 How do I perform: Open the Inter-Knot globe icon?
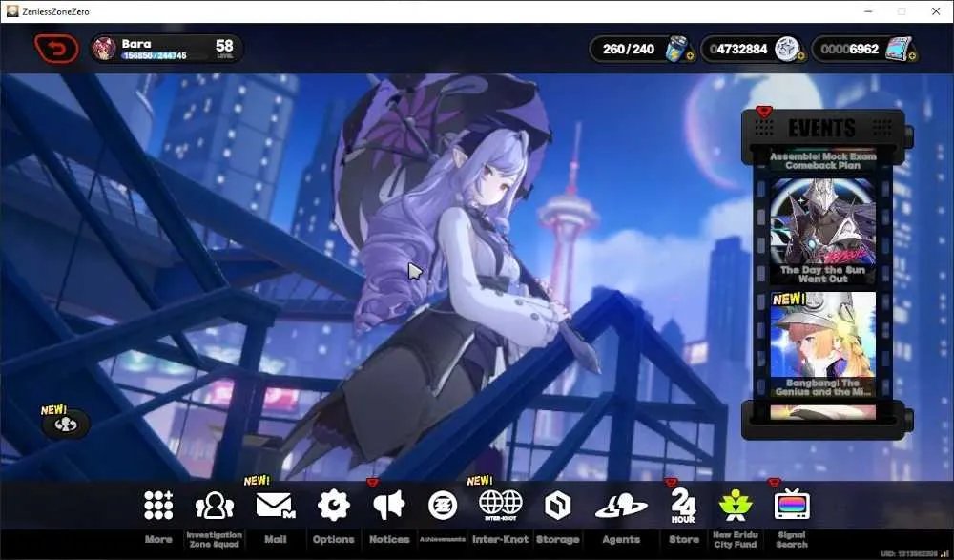[x=500, y=506]
